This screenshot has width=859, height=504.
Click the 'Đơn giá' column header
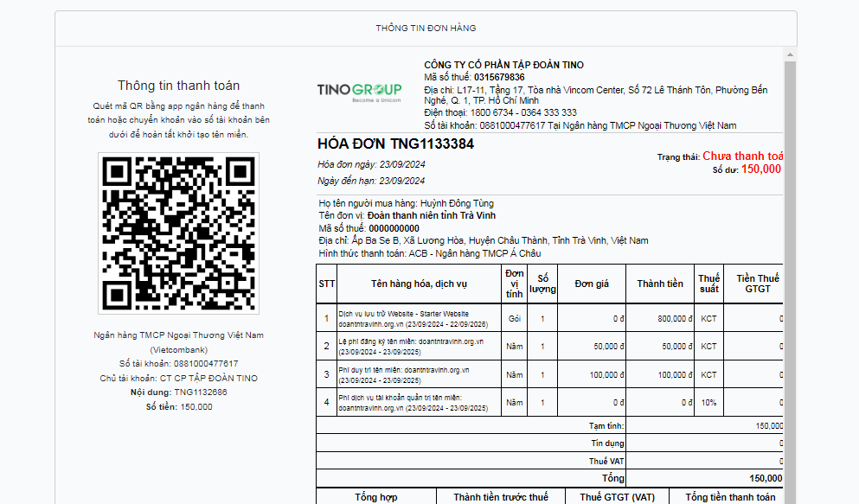(x=592, y=284)
